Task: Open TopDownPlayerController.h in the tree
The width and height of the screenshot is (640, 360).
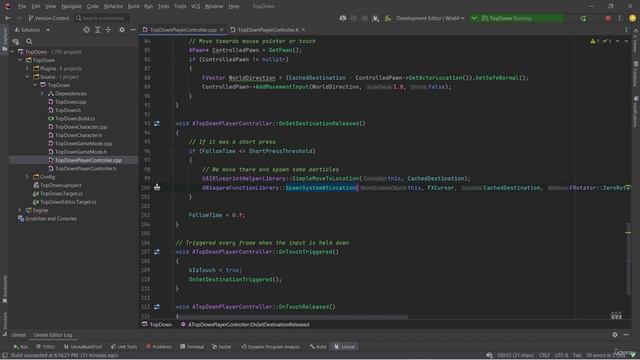Action: tap(85, 169)
